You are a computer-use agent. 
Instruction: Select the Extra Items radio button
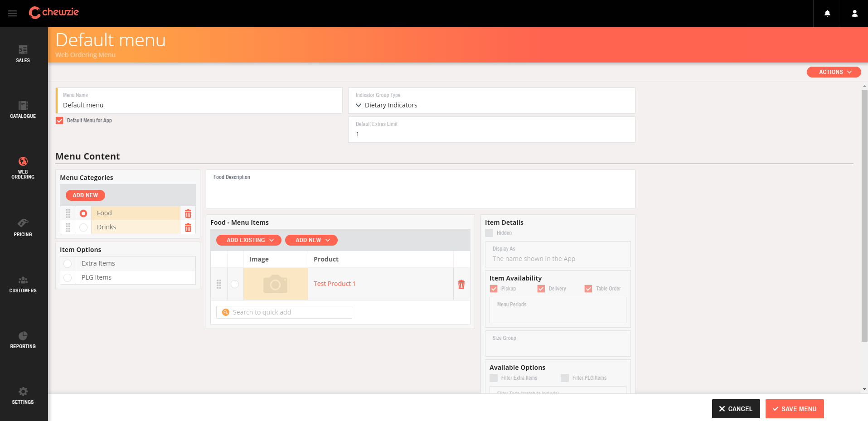(68, 264)
